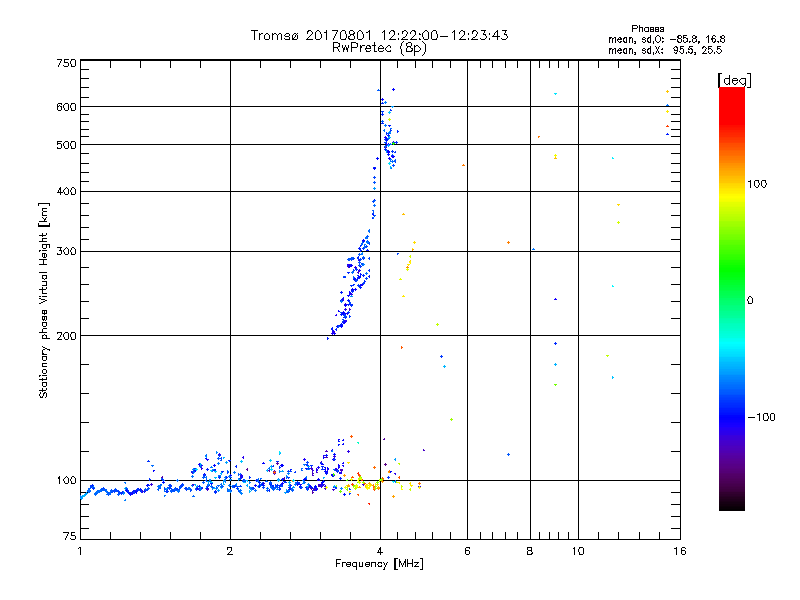Click the x-axis frequency label "8"

(530, 551)
